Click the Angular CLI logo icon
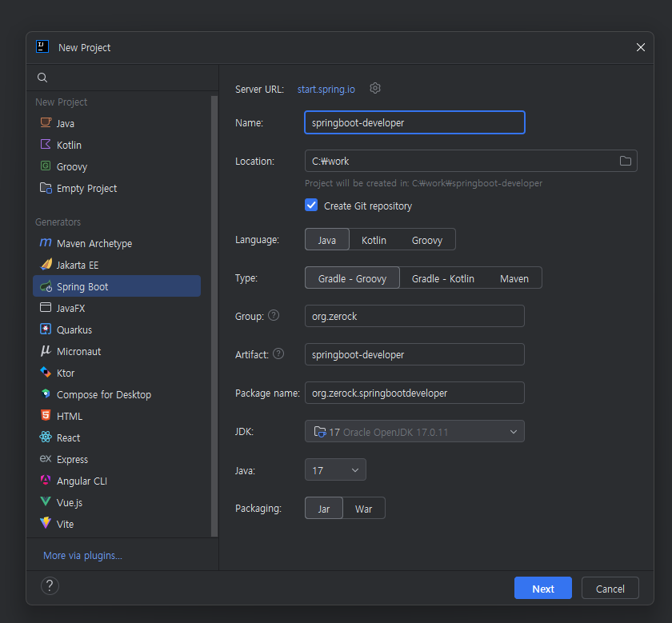Viewport: 672px width, 623px height. tap(46, 481)
